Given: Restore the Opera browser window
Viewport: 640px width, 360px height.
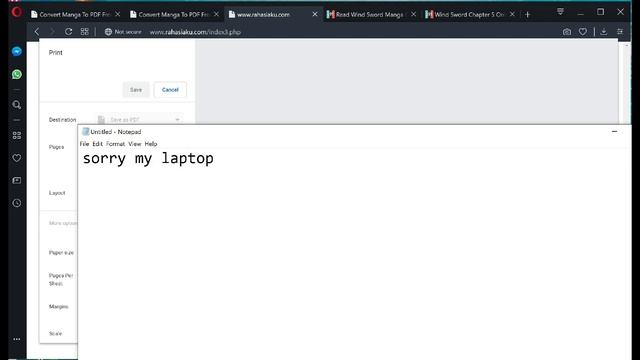Looking at the screenshot, I should (600, 12).
